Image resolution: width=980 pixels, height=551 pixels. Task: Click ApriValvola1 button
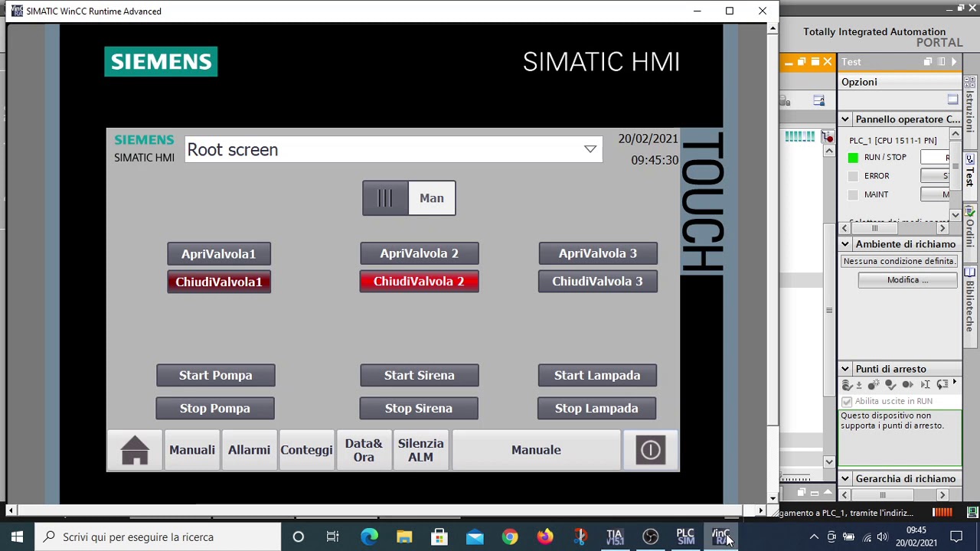pyautogui.click(x=219, y=253)
